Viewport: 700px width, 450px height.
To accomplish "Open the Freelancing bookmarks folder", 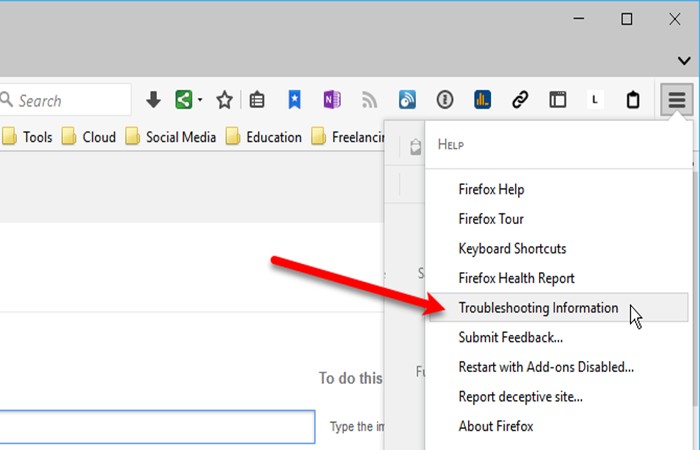I will click(347, 137).
